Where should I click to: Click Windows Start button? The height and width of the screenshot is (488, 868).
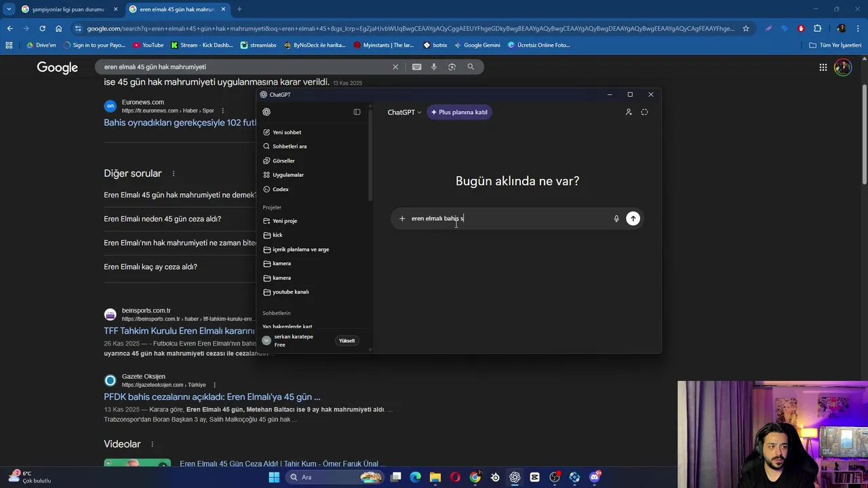(x=274, y=477)
